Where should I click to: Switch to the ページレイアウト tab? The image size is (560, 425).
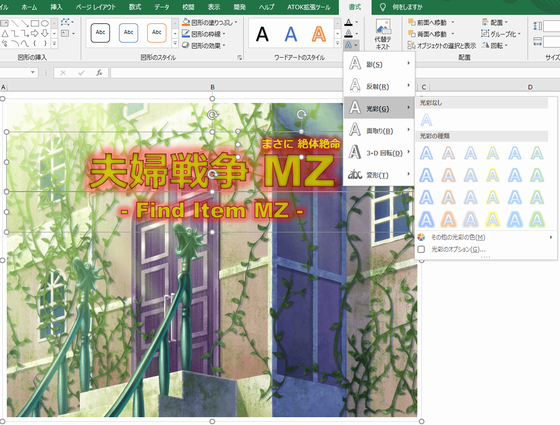(96, 7)
